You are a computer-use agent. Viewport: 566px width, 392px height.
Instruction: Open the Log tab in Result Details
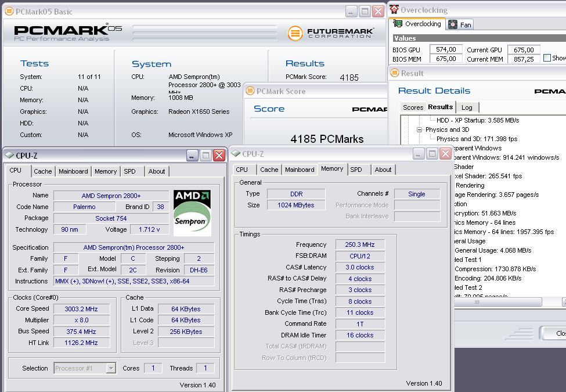[x=467, y=107]
